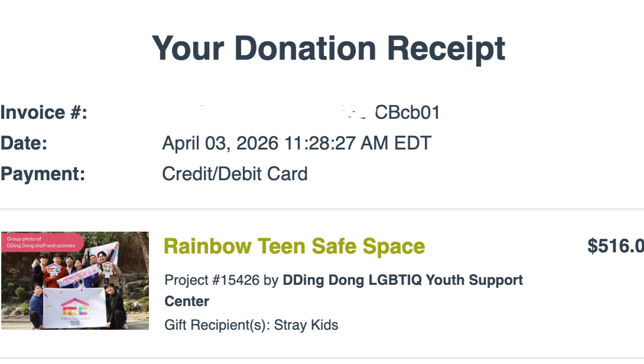Image resolution: width=644 pixels, height=364 pixels.
Task: Click the $516 donation amount
Action: click(615, 246)
